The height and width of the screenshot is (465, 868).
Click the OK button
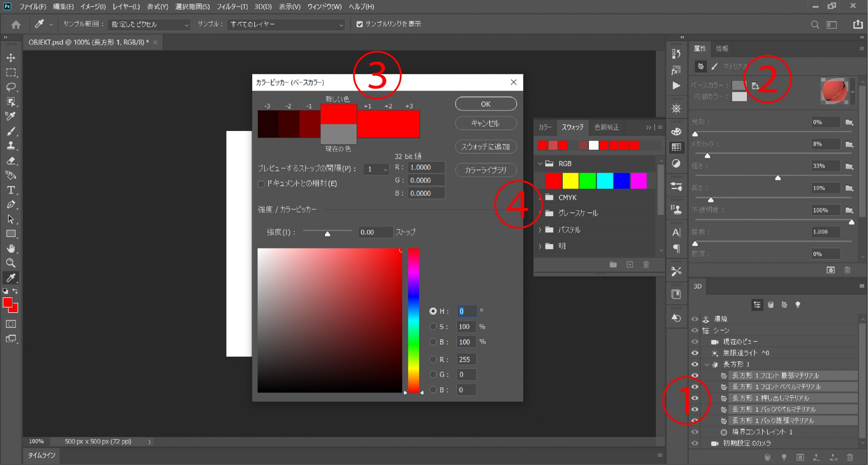click(485, 104)
